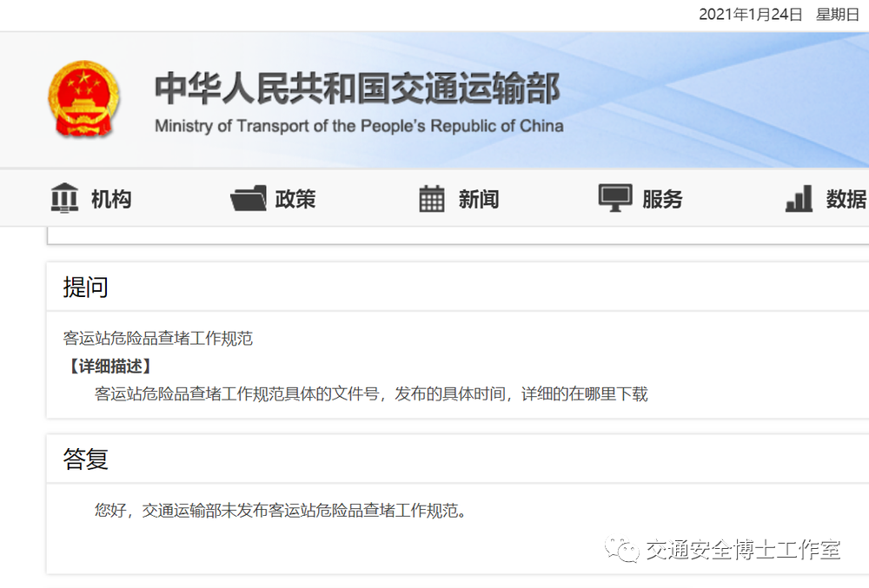Click the 服务 monitor icon
The width and height of the screenshot is (869, 588).
pyautogui.click(x=615, y=198)
